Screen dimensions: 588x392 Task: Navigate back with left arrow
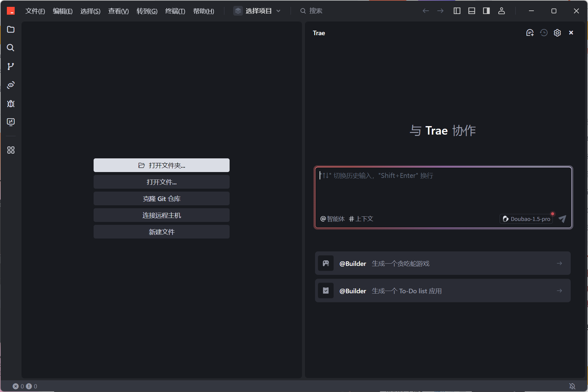[x=426, y=11]
